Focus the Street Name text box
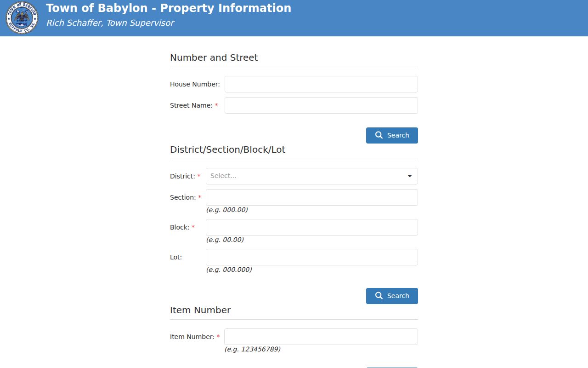588x368 pixels. 321,105
